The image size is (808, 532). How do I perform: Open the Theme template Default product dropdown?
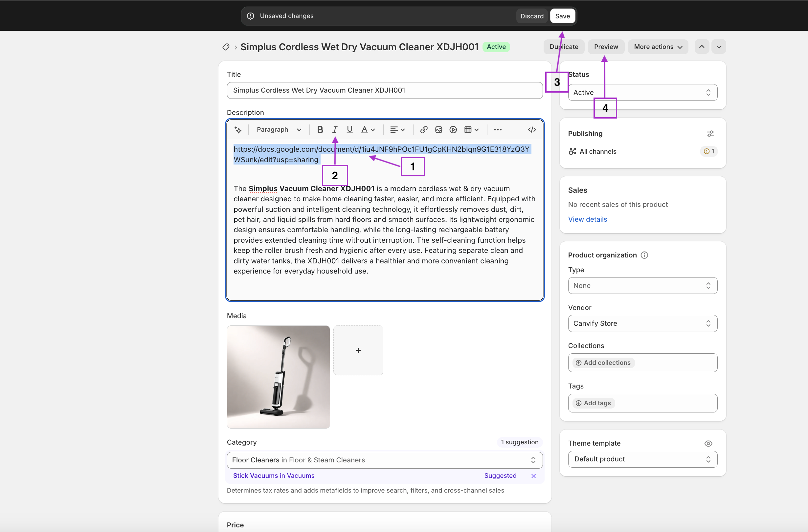click(x=643, y=459)
